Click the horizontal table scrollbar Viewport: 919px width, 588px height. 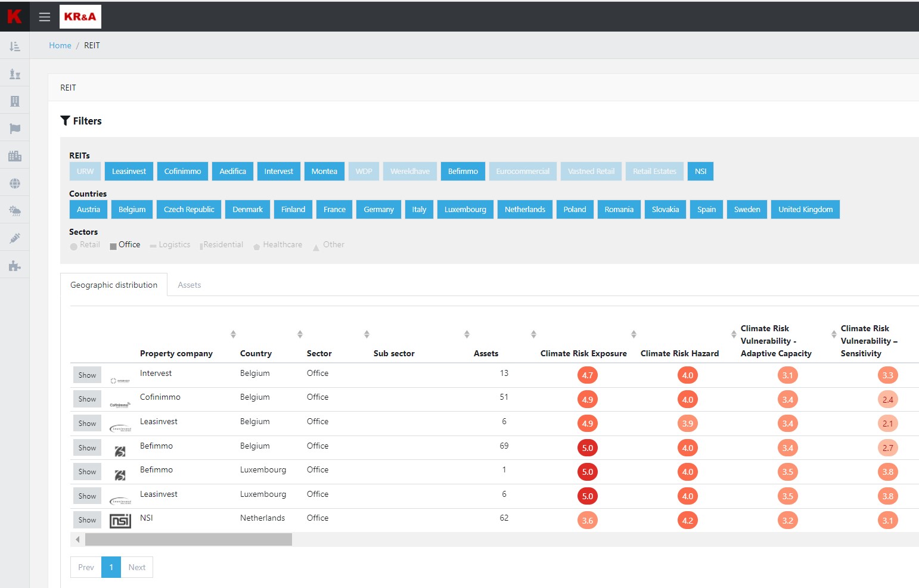[188, 540]
